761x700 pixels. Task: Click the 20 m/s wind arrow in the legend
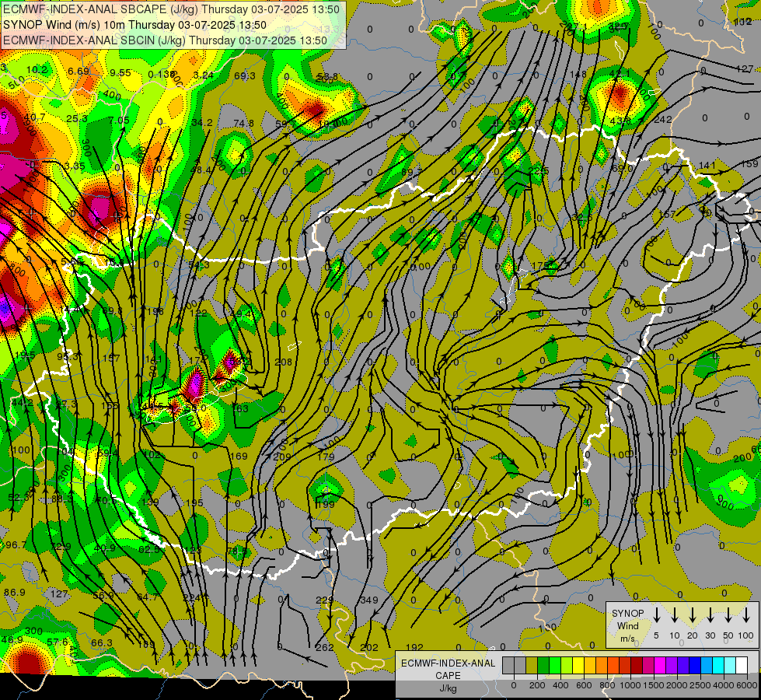pyautogui.click(x=692, y=614)
